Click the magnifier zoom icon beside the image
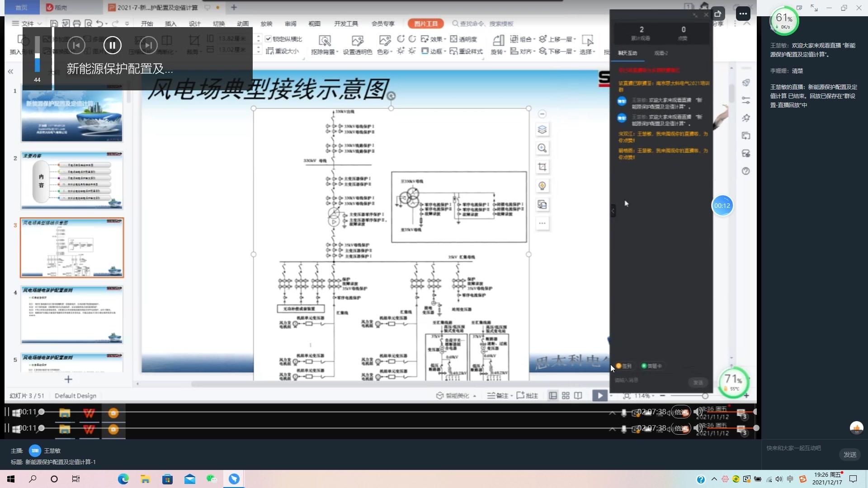This screenshot has height=488, width=868. click(x=542, y=148)
